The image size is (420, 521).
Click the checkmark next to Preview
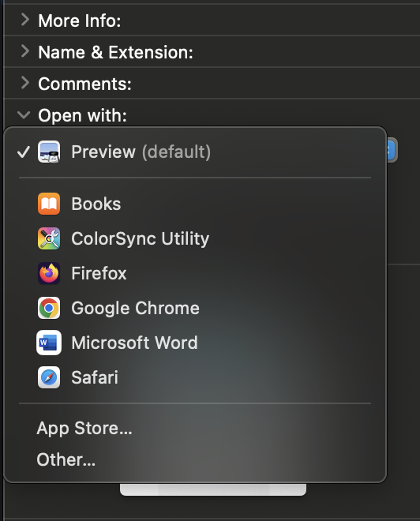[24, 152]
